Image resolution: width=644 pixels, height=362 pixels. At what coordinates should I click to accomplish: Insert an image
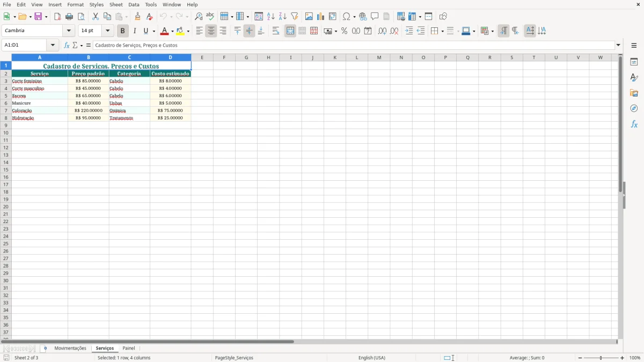click(309, 17)
